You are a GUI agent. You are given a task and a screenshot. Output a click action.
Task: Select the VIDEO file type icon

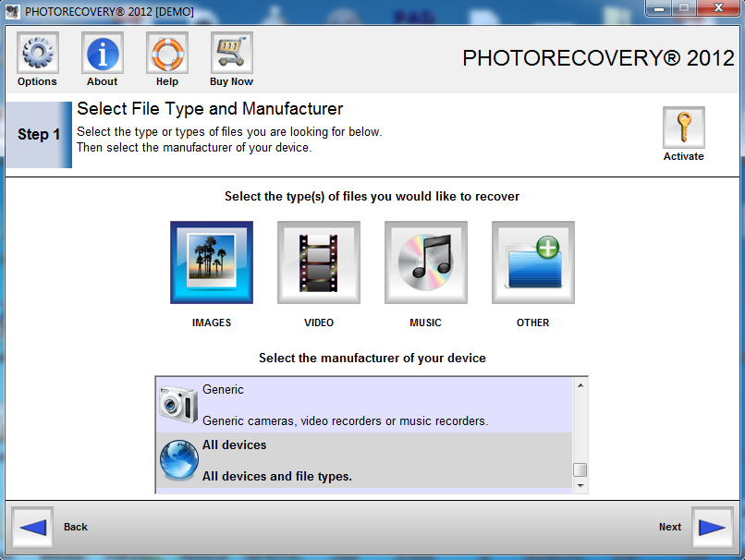point(318,262)
